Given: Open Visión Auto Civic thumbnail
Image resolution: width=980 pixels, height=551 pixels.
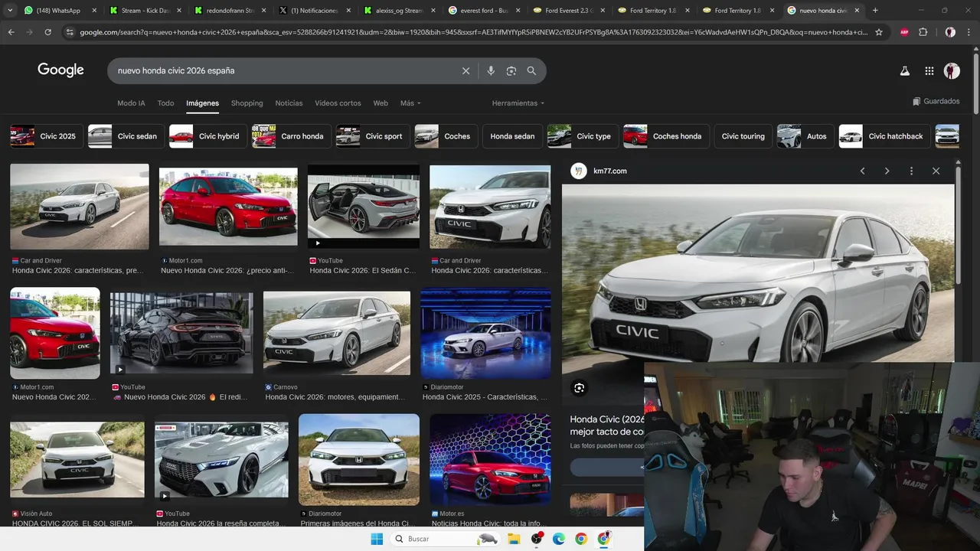Looking at the screenshot, I should (77, 460).
